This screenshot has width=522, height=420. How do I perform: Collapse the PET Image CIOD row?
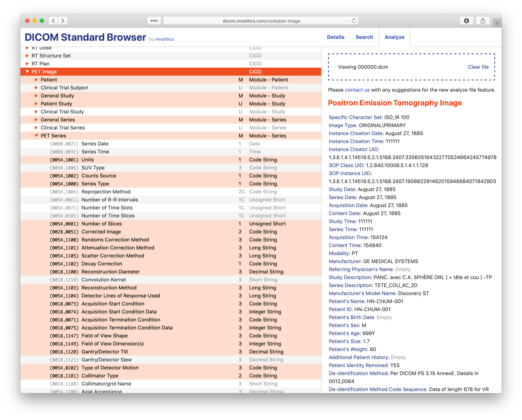pyautogui.click(x=27, y=72)
